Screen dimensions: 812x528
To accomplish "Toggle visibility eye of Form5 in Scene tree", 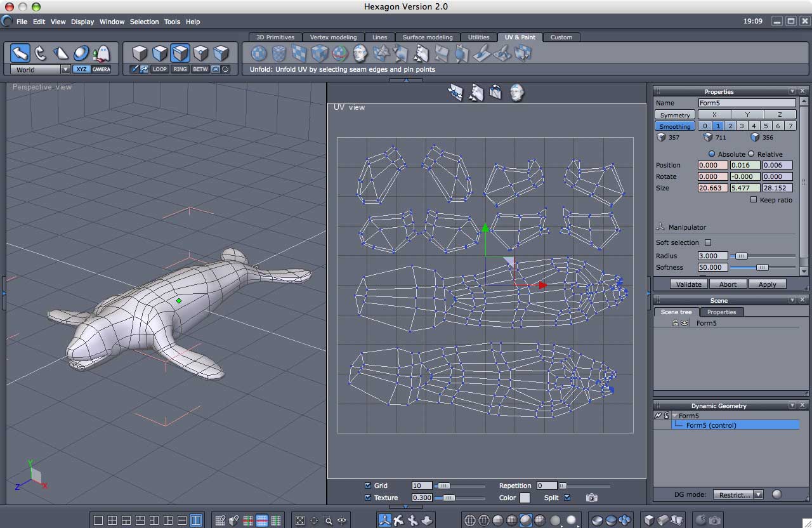I will [x=684, y=323].
